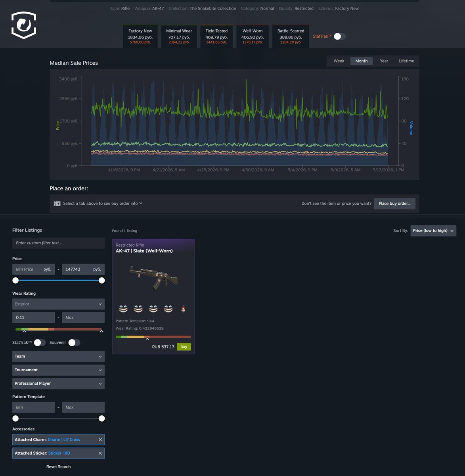Click The Snakebite Collection link
The image size is (465, 476).
212,8
